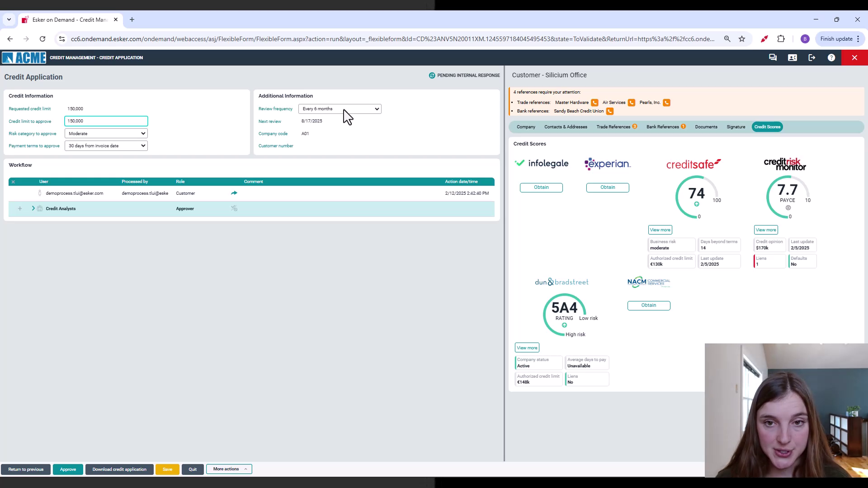Forward the workflow step using the arrow icon
The image size is (868, 488).
(234, 193)
